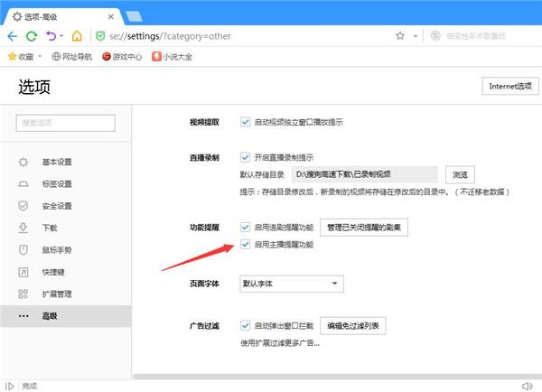
Task: Click the horizontal scrollbar at bottom
Action: tap(337, 377)
